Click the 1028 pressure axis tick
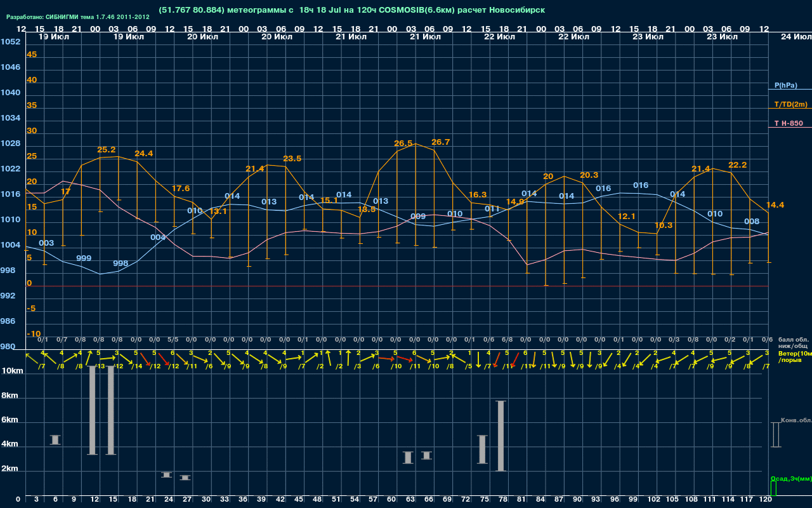Image resolution: width=812 pixels, height=508 pixels. (x=10, y=144)
